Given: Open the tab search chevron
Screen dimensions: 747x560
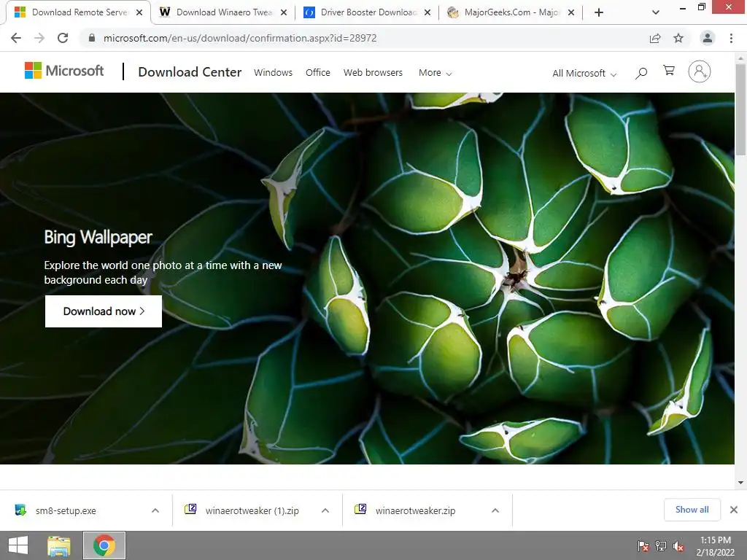Looking at the screenshot, I should (x=656, y=12).
